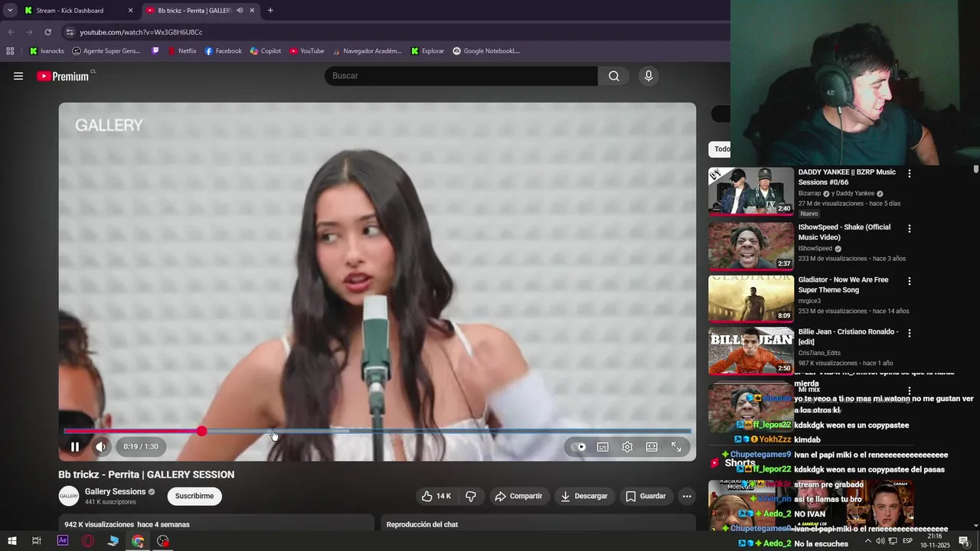This screenshot has height=551, width=980.
Task: Open the Daddy Yankee channel link
Action: (854, 194)
